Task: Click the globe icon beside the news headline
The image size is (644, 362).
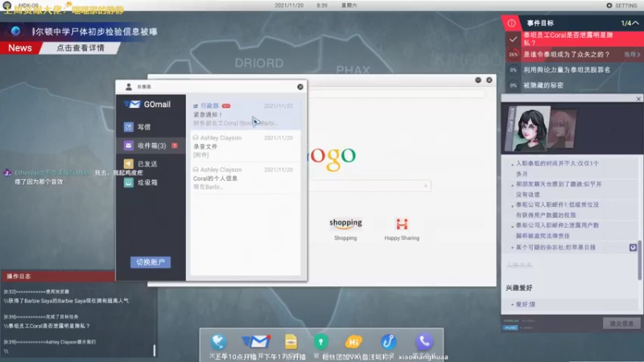Action: 15,31
